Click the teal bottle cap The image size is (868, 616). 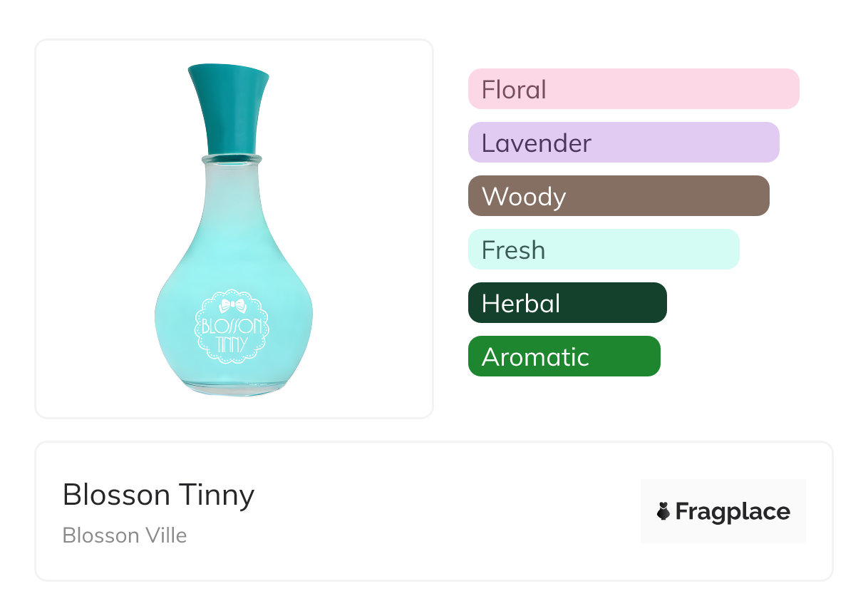coord(229,108)
